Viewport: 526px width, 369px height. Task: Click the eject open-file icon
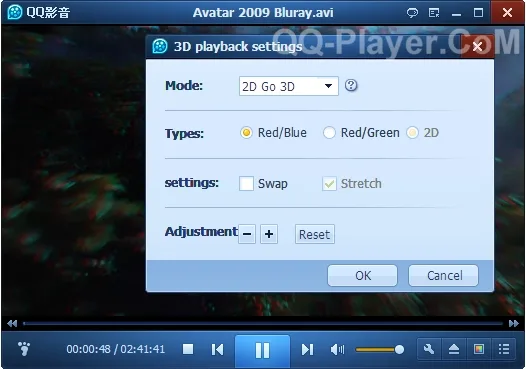[454, 349]
